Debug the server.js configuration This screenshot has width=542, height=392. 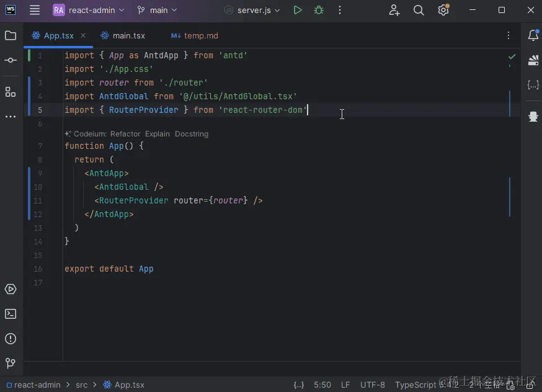click(x=319, y=10)
